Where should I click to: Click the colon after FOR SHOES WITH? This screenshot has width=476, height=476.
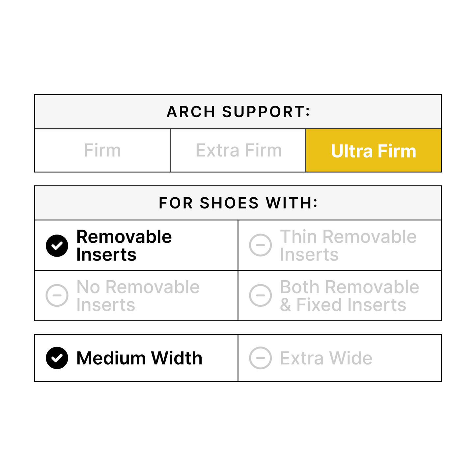(315, 203)
